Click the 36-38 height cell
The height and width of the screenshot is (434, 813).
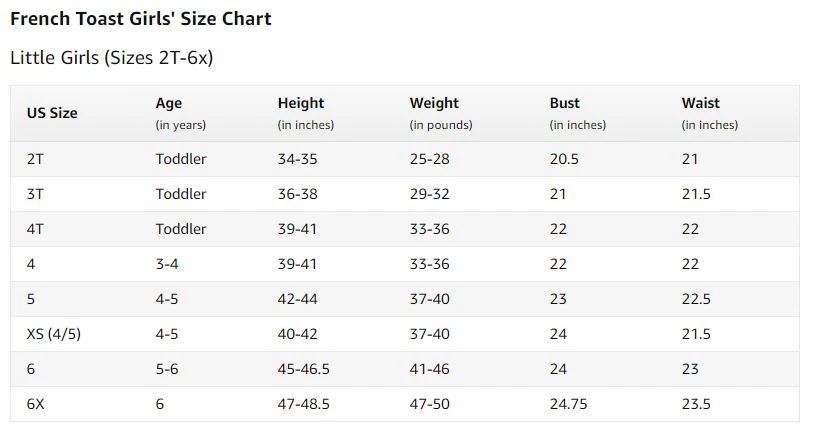[297, 194]
